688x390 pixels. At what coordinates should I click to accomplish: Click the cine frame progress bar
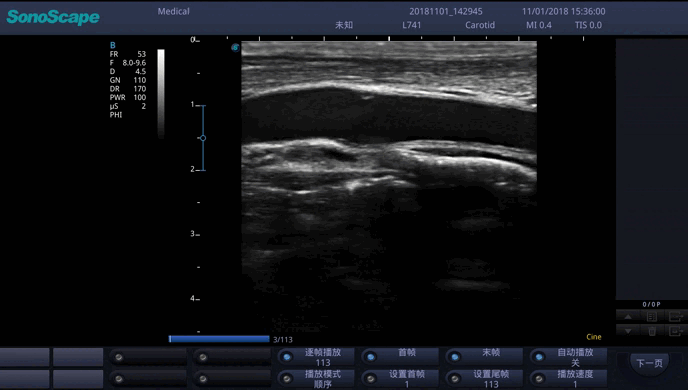coord(219,339)
